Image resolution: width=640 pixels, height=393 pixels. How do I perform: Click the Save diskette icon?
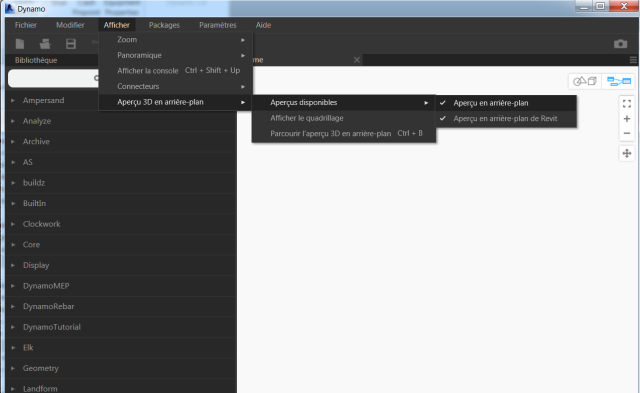(x=71, y=44)
